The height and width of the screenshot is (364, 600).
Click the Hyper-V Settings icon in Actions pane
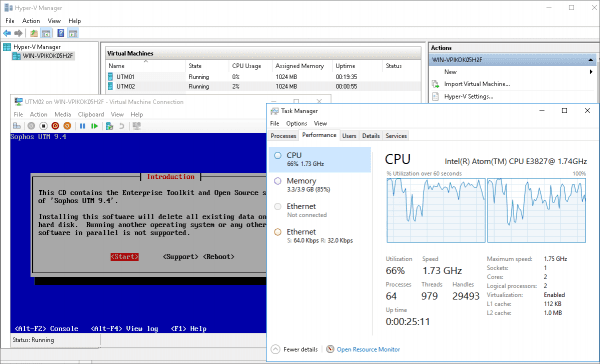click(x=435, y=96)
